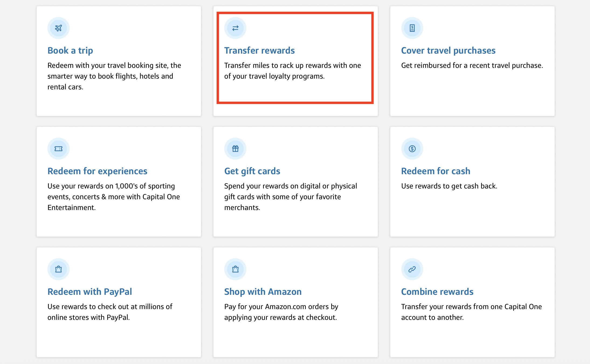Select the Get gift cards heading
Viewport: 590px width, 364px height.
click(x=252, y=171)
